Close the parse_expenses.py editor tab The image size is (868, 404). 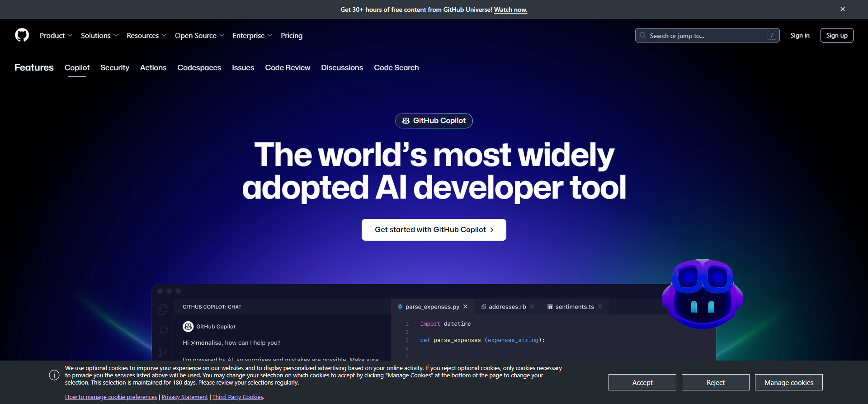tap(465, 307)
